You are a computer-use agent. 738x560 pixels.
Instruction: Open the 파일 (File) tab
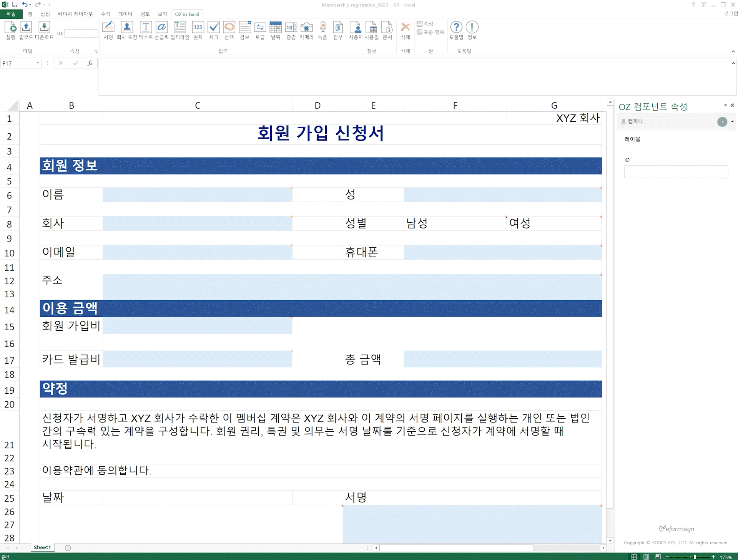11,14
